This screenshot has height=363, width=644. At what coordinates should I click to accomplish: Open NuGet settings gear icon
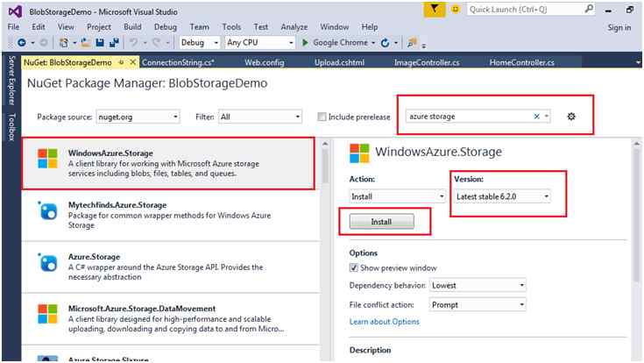pos(571,117)
